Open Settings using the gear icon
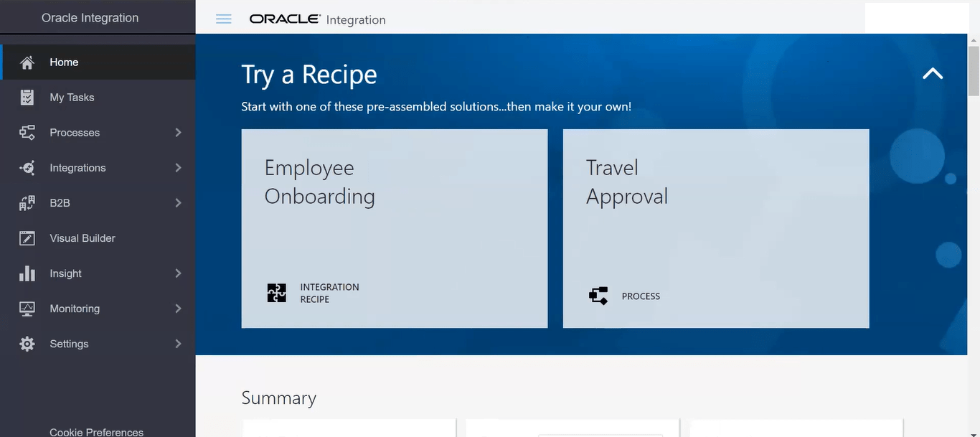The width and height of the screenshot is (980, 437). point(27,343)
